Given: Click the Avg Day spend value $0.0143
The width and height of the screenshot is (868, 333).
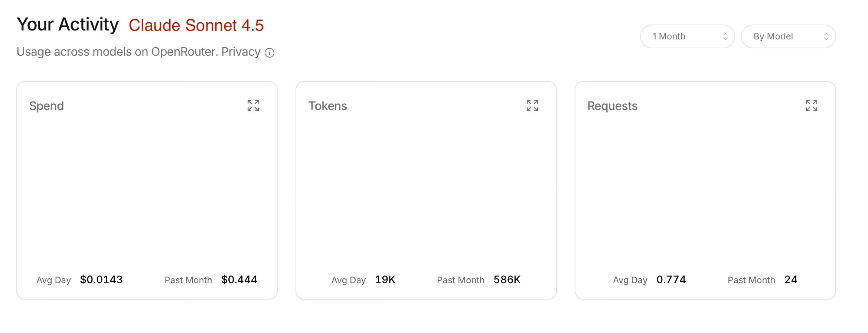Looking at the screenshot, I should click(x=101, y=279).
